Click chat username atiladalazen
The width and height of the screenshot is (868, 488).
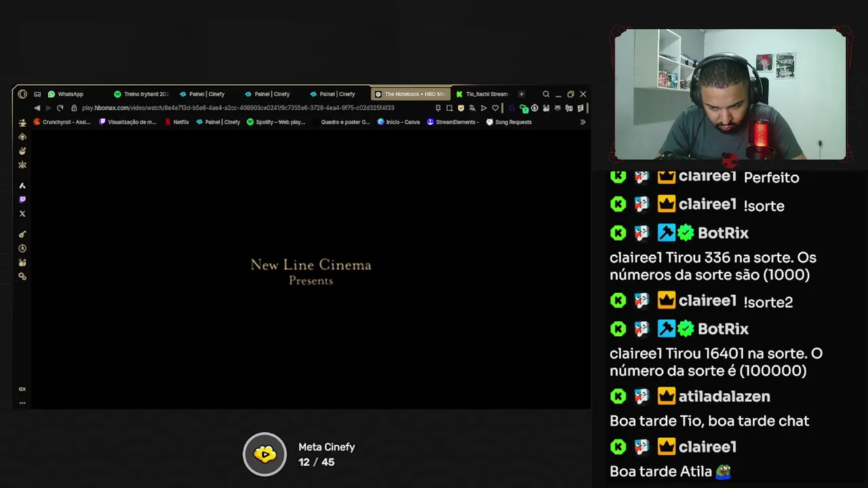coord(724,396)
